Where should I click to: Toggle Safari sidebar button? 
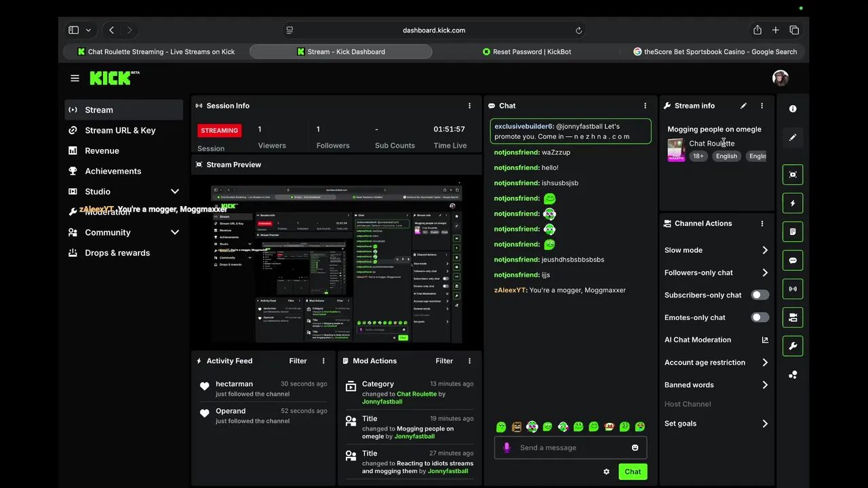(73, 30)
